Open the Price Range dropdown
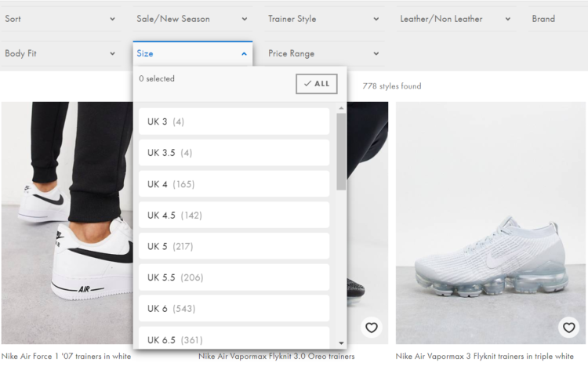Screen dimensions: 588x366 pyautogui.click(x=323, y=53)
